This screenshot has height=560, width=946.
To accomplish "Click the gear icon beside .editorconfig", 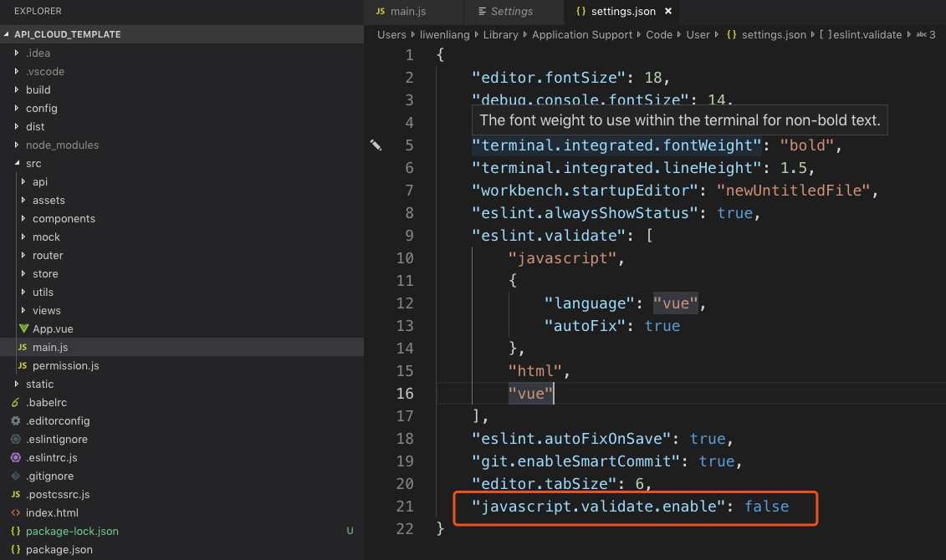I will pyautogui.click(x=16, y=420).
